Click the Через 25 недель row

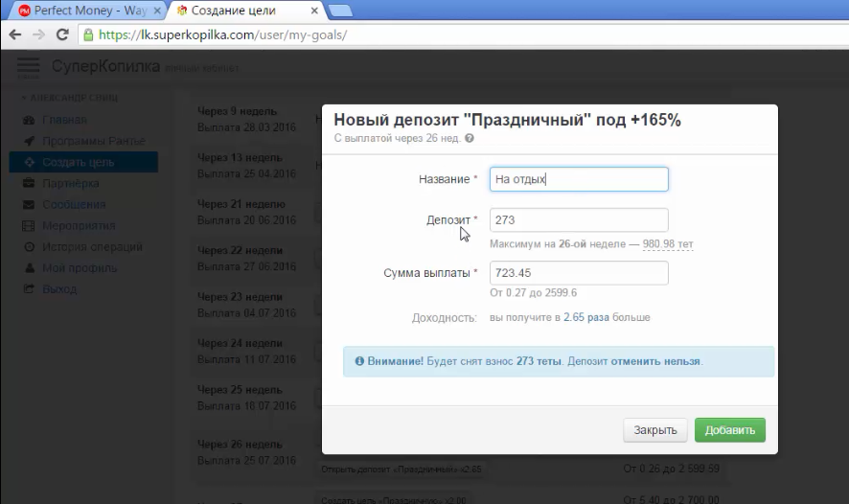pos(246,398)
